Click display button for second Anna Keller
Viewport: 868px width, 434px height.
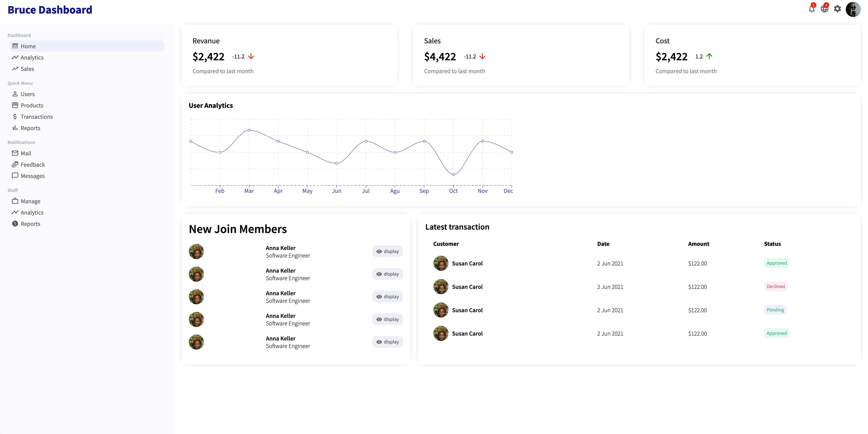pyautogui.click(x=387, y=274)
